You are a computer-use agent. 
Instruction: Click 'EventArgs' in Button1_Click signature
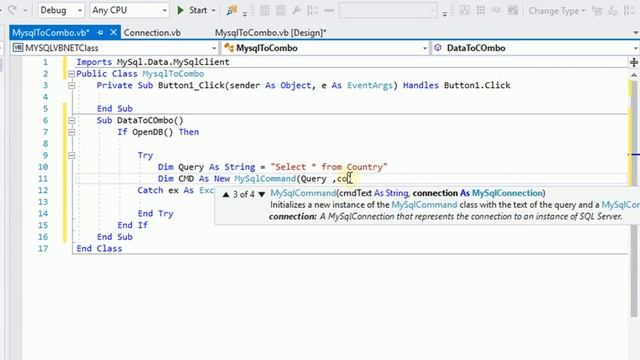(369, 85)
